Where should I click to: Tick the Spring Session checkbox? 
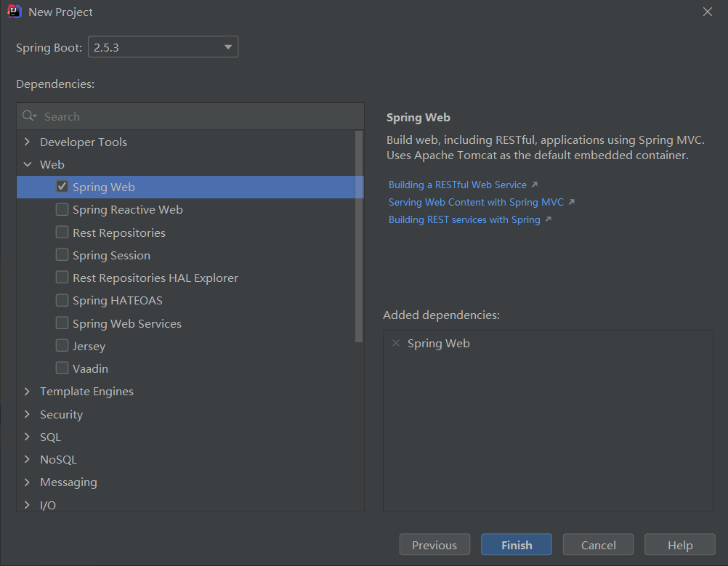click(x=62, y=255)
